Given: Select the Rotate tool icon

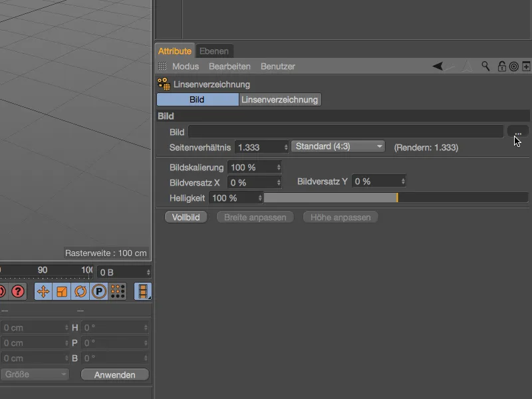Looking at the screenshot, I should 80,291.
